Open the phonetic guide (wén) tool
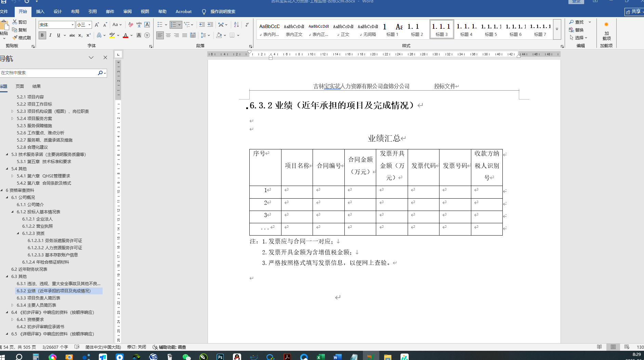Image resolution: width=644 pixels, height=360 pixels. point(139,25)
